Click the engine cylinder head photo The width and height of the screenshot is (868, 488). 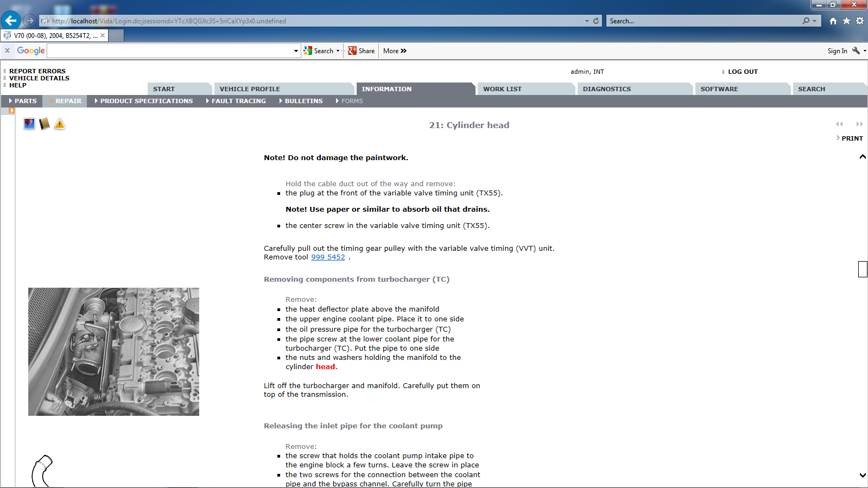pyautogui.click(x=113, y=352)
